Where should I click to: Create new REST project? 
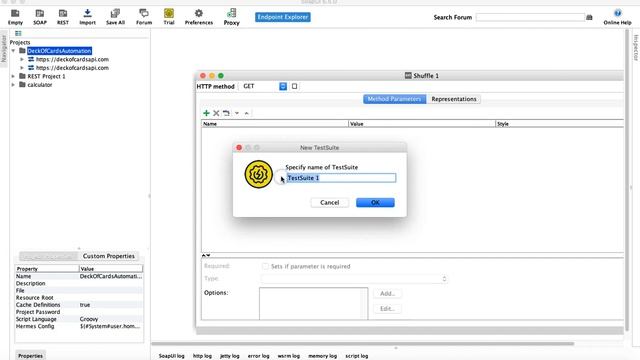pyautogui.click(x=63, y=17)
